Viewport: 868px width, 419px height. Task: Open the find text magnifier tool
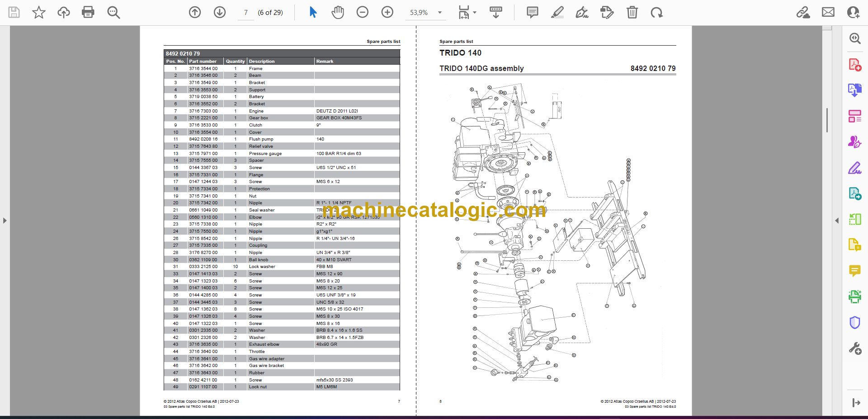[113, 12]
